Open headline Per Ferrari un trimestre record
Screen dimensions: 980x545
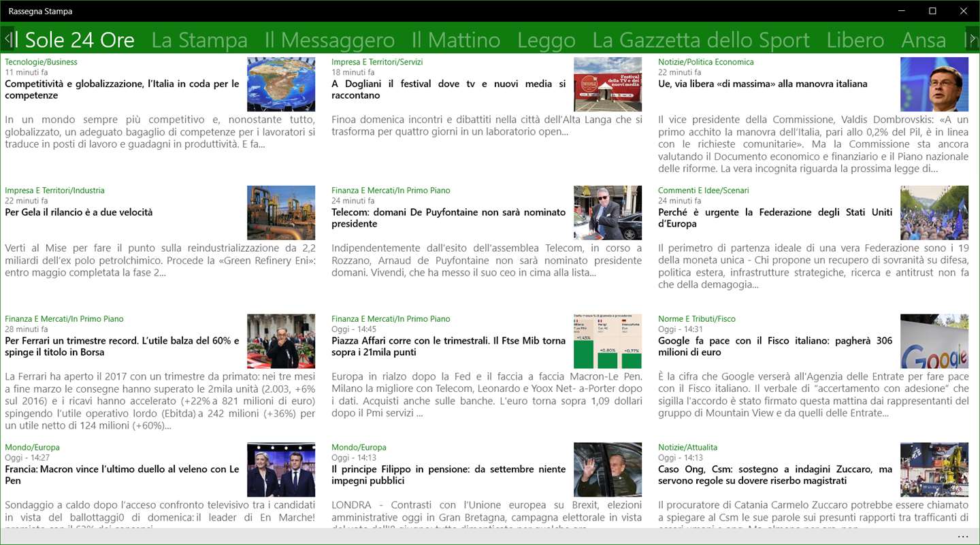pos(122,347)
